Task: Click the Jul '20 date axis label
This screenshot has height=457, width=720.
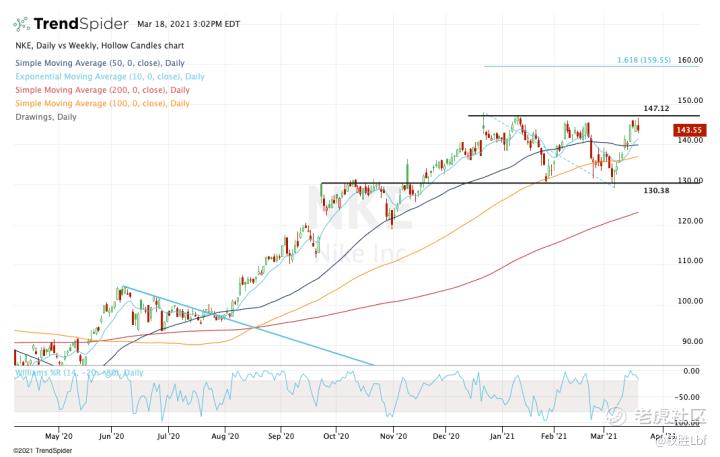Action: coord(168,436)
